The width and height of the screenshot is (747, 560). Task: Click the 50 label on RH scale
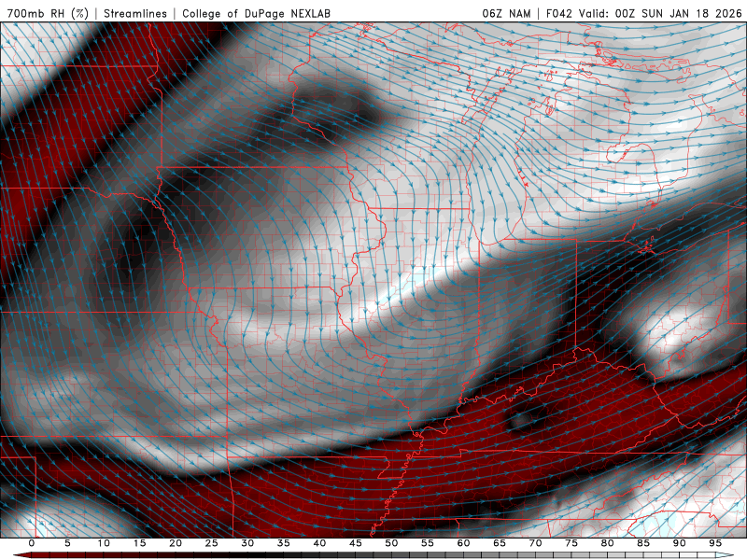391,543
